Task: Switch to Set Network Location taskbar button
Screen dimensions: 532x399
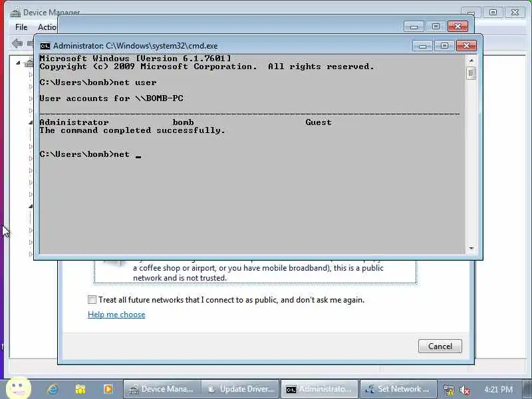Action: point(398,389)
